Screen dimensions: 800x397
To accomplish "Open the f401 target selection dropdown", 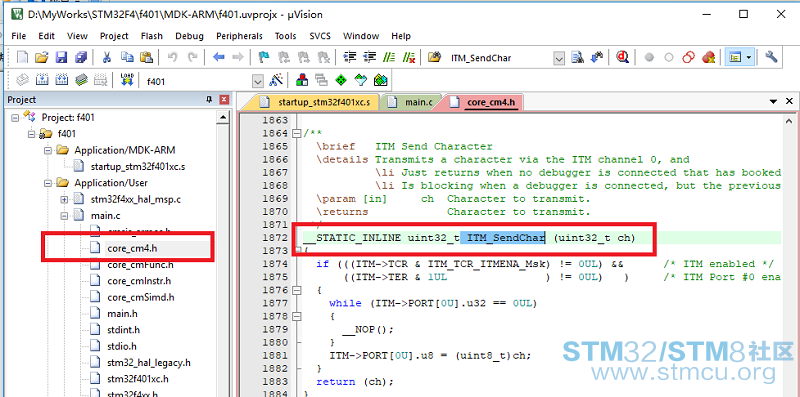I will (x=258, y=81).
